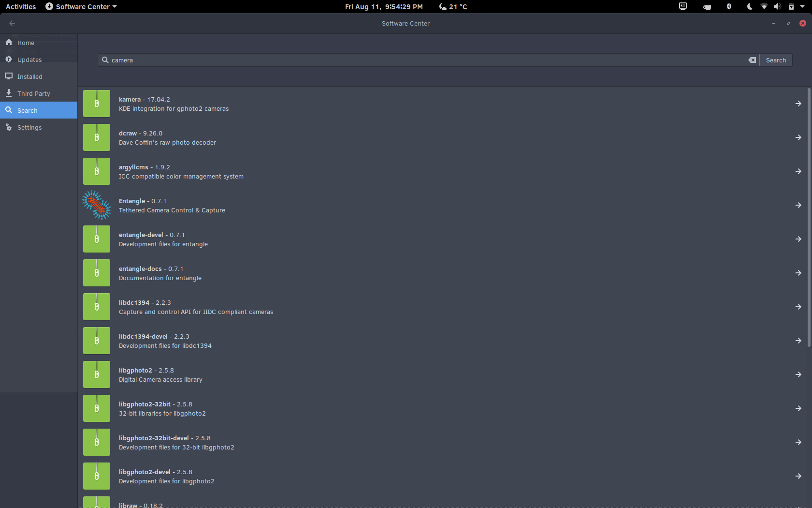Click the drive-shaped tray icon in top bar
This screenshot has width=812, height=508.
[x=707, y=7]
